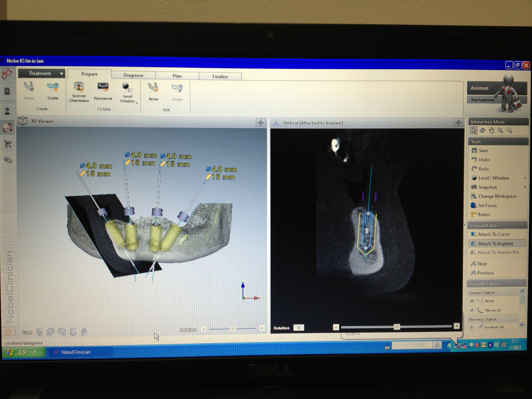Toggle Nerves visibility eye icon
This screenshot has height=399, width=532.
[472, 310]
